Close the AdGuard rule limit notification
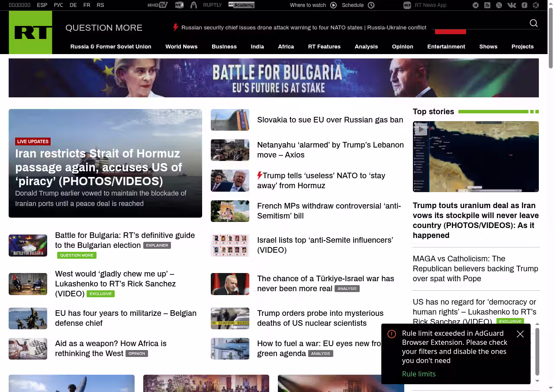 pos(520,334)
